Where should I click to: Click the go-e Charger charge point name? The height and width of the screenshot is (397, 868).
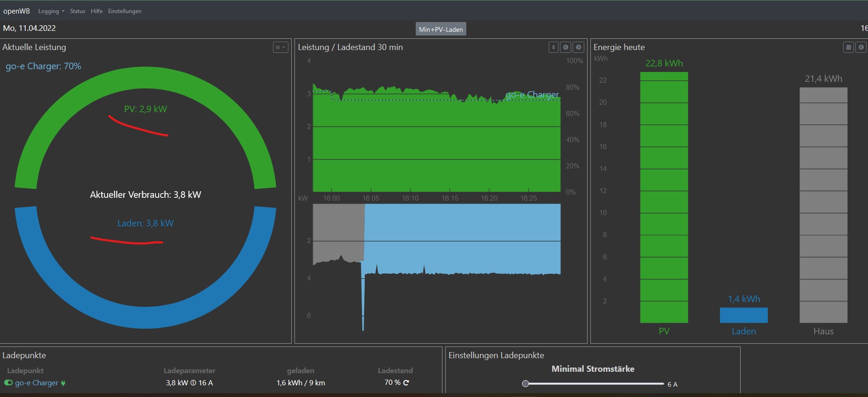[x=37, y=383]
